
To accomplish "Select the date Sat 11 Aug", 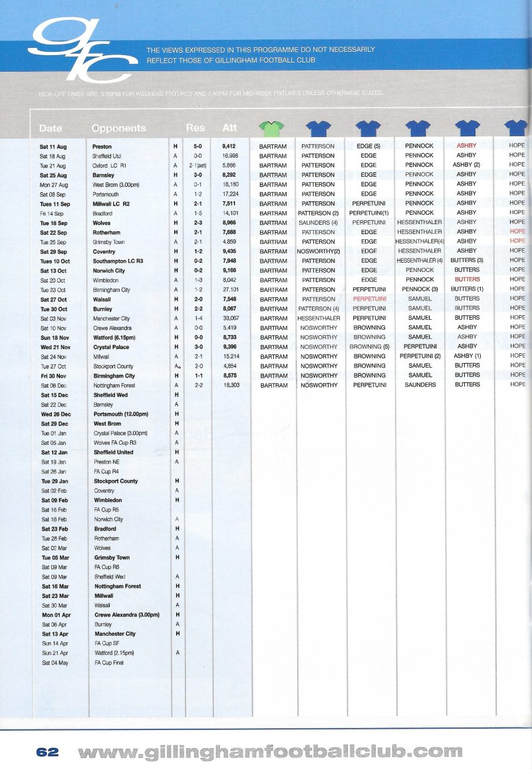I will [x=53, y=146].
